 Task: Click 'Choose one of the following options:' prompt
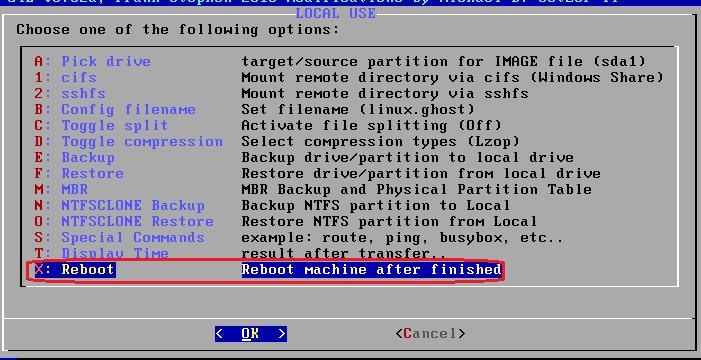tap(178, 30)
